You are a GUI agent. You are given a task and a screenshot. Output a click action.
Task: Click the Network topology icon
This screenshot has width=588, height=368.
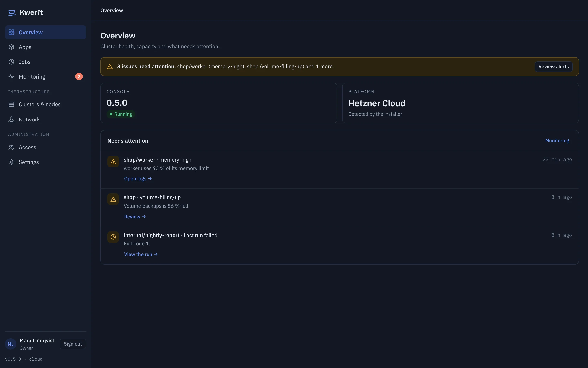coord(11,120)
